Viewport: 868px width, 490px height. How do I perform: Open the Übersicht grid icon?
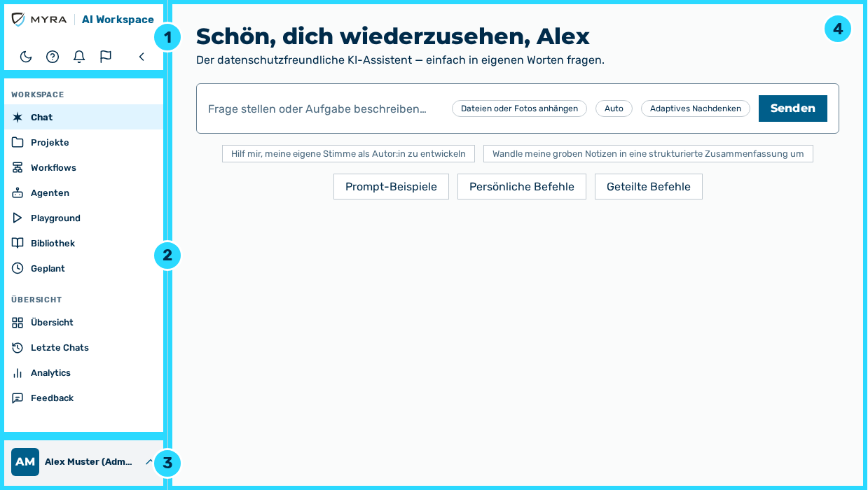click(x=18, y=322)
